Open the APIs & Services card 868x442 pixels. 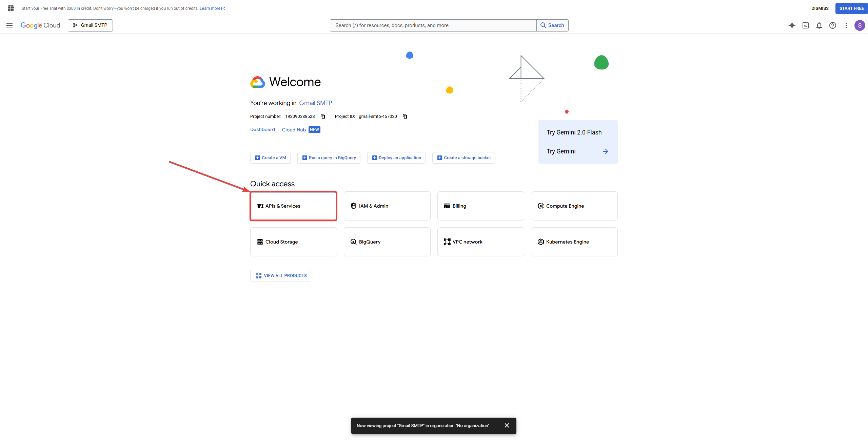point(294,206)
